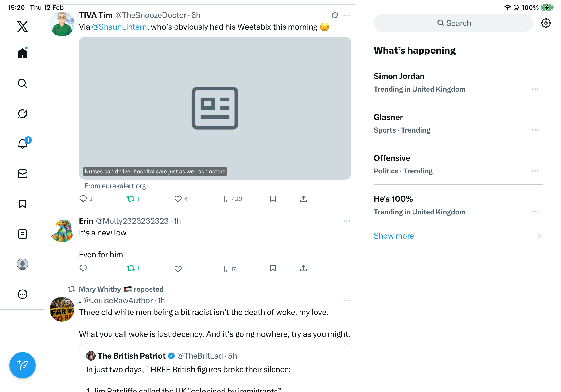Open Messages envelope in sidebar
Screen dimensions: 561x392
click(23, 174)
